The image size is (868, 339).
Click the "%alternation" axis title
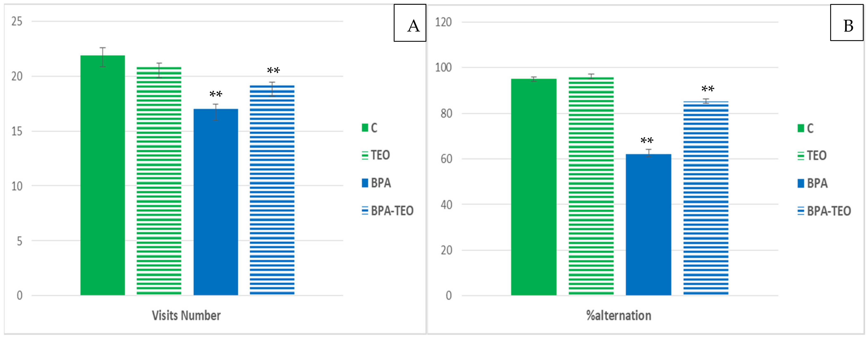[619, 316]
